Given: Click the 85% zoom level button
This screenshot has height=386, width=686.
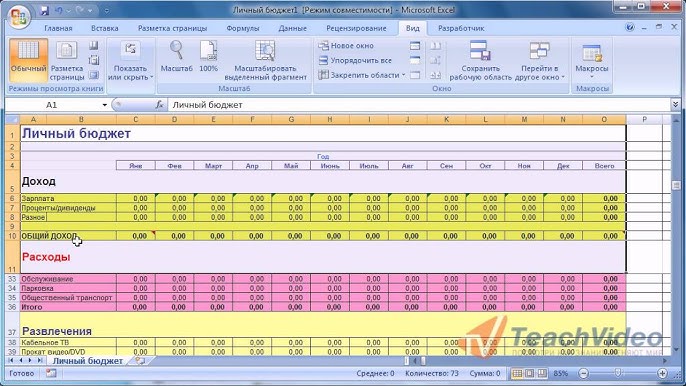Looking at the screenshot, I should point(560,373).
